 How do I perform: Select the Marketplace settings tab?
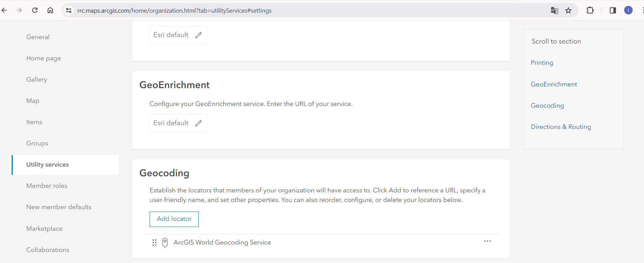[x=44, y=229]
